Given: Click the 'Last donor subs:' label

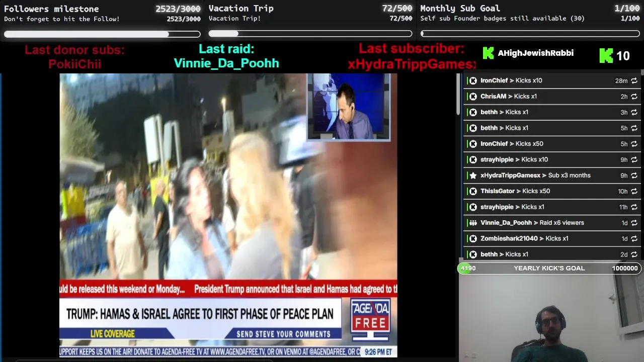Looking at the screenshot, I should pyautogui.click(x=74, y=50).
